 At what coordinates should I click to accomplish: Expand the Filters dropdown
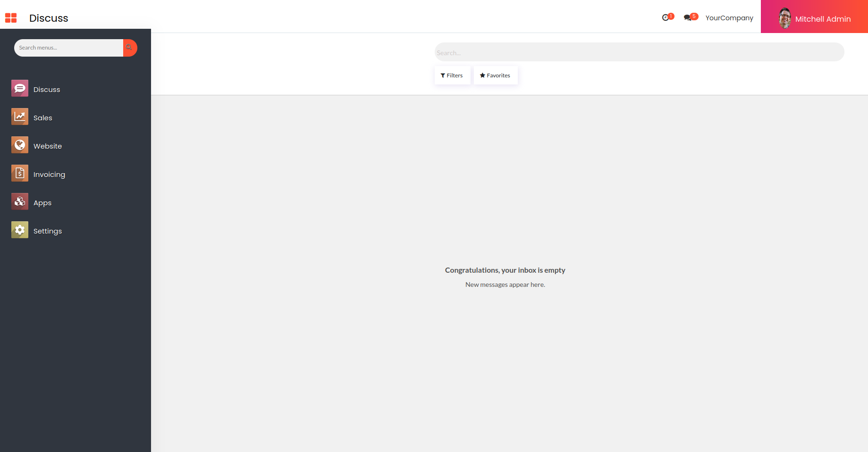[452, 75]
